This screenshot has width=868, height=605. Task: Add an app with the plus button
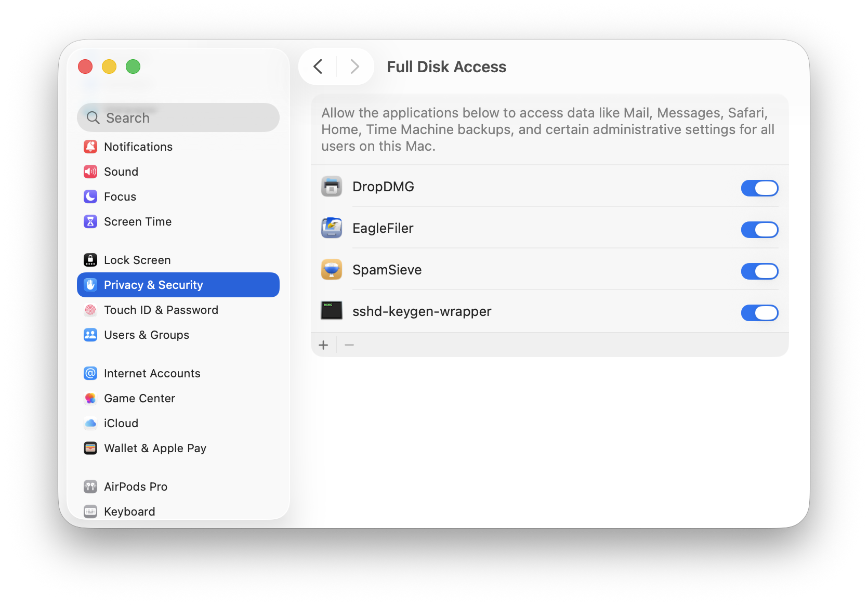point(323,345)
